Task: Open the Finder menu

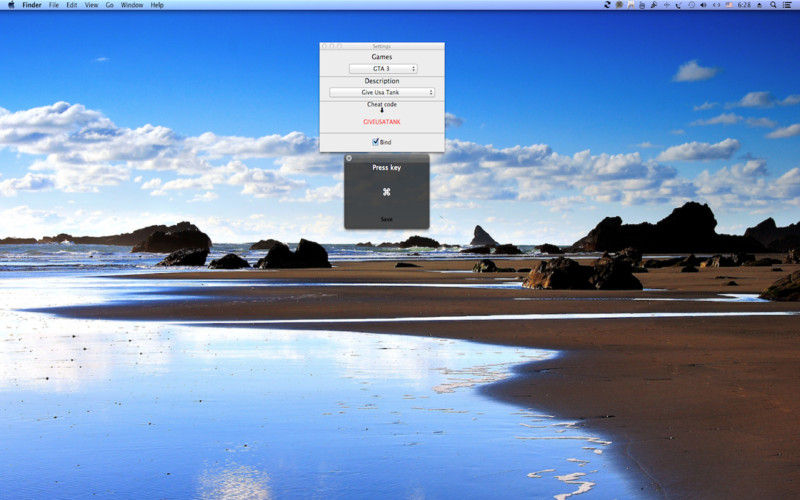Action: coord(32,5)
